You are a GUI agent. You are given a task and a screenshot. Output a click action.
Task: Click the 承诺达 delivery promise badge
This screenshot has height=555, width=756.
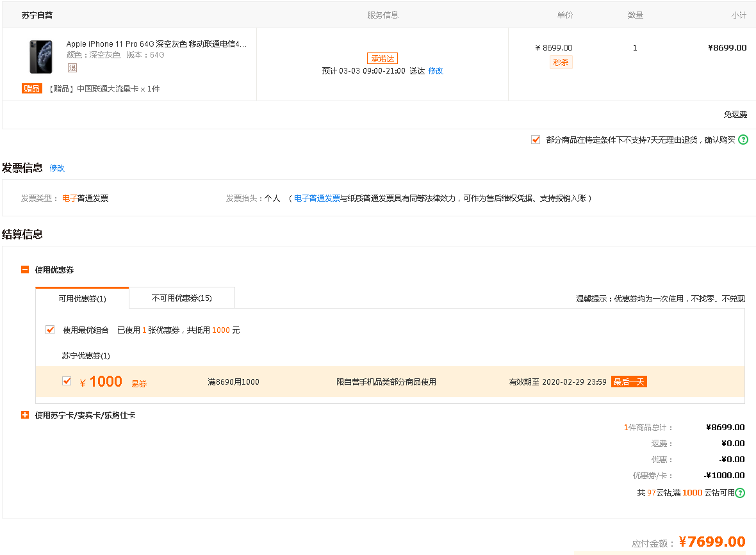382,58
